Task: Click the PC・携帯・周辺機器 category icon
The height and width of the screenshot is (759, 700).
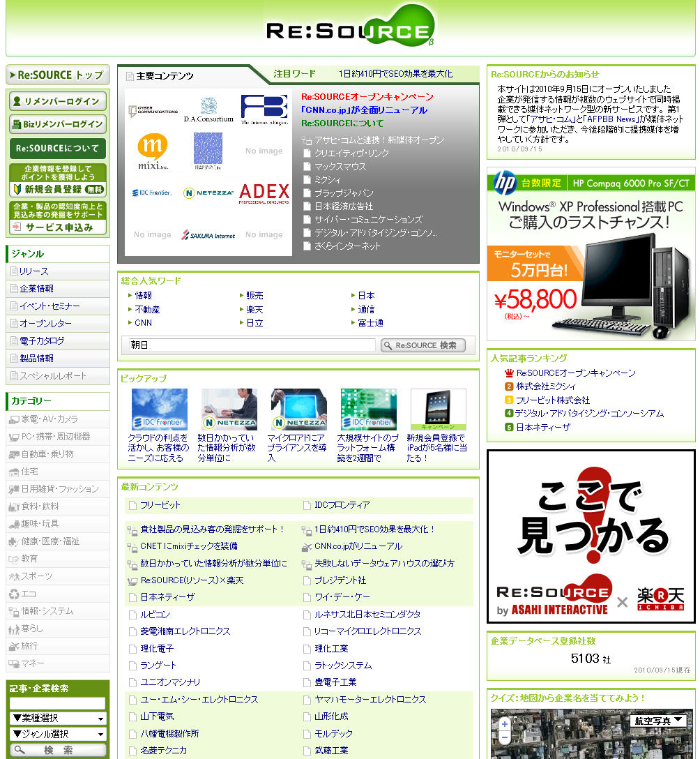Action: pos(14,437)
